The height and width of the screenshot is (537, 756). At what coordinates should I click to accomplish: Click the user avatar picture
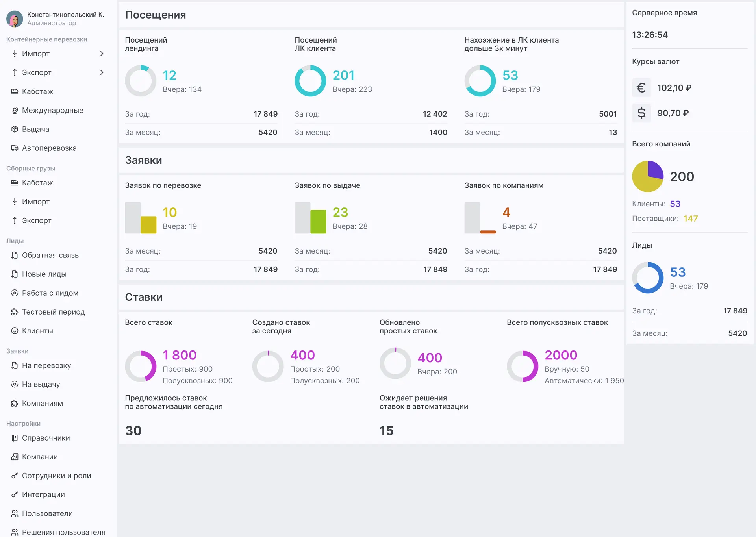click(x=15, y=19)
